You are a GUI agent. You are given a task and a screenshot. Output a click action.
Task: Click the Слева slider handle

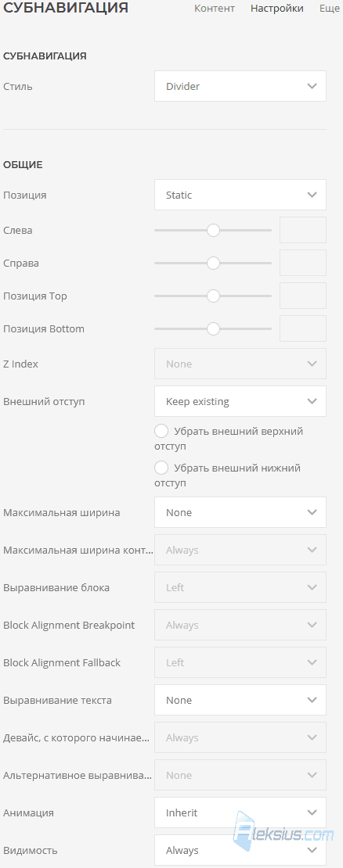coord(213,230)
